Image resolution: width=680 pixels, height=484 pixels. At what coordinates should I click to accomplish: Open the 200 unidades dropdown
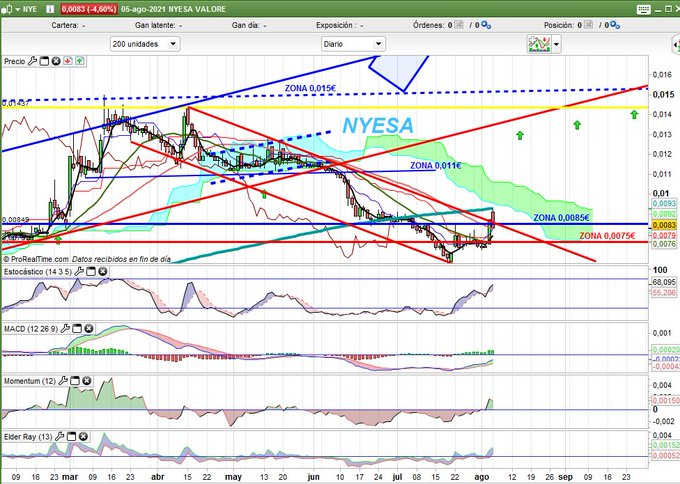[144, 44]
